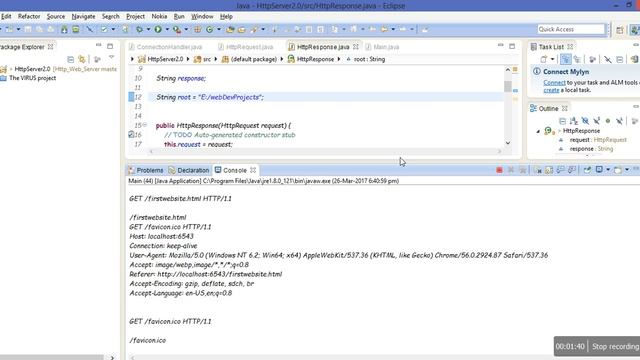
Task: Open the Window menu
Action: [x=202, y=16]
